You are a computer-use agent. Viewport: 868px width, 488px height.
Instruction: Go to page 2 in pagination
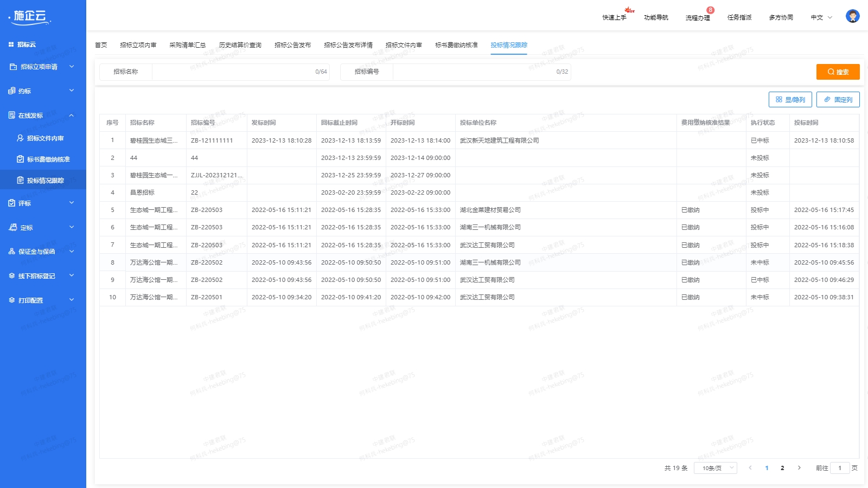[x=782, y=468]
